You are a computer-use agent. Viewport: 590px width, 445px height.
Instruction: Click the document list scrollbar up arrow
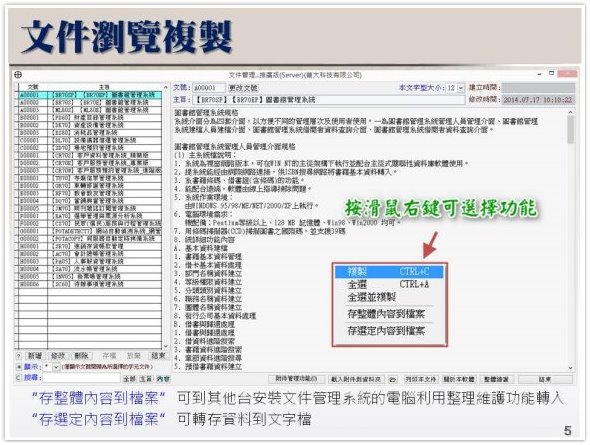[x=166, y=87]
